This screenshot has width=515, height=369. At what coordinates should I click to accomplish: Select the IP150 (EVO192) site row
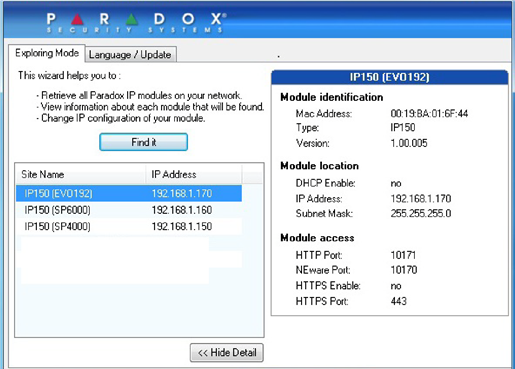tap(129, 193)
